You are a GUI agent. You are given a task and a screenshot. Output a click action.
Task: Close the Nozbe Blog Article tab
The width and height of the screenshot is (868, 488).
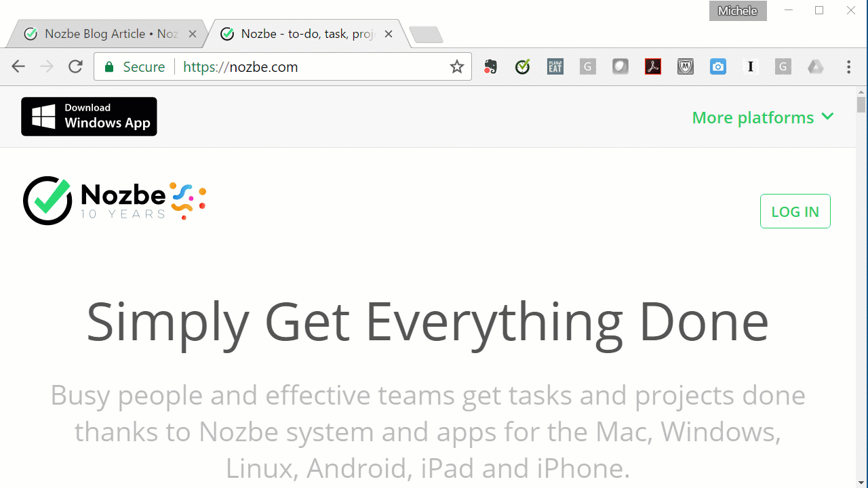pos(193,34)
